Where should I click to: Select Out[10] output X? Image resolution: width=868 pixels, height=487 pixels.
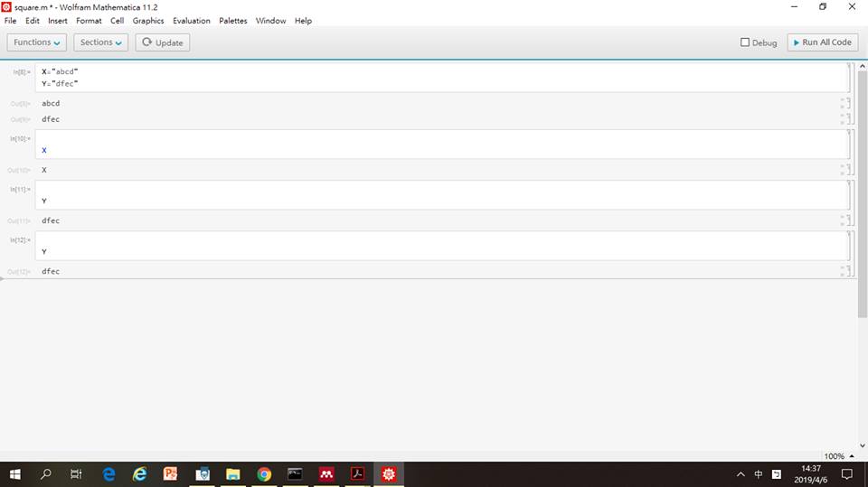coord(44,170)
